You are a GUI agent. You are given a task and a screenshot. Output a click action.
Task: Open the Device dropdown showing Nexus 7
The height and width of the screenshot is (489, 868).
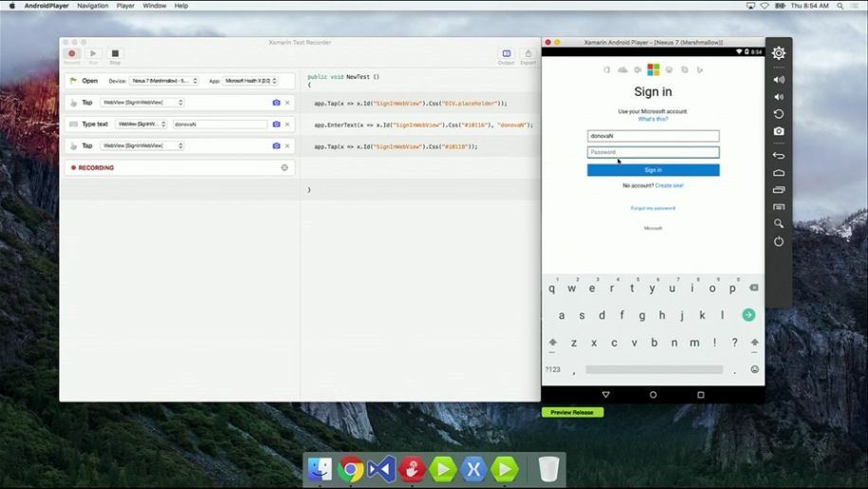165,81
